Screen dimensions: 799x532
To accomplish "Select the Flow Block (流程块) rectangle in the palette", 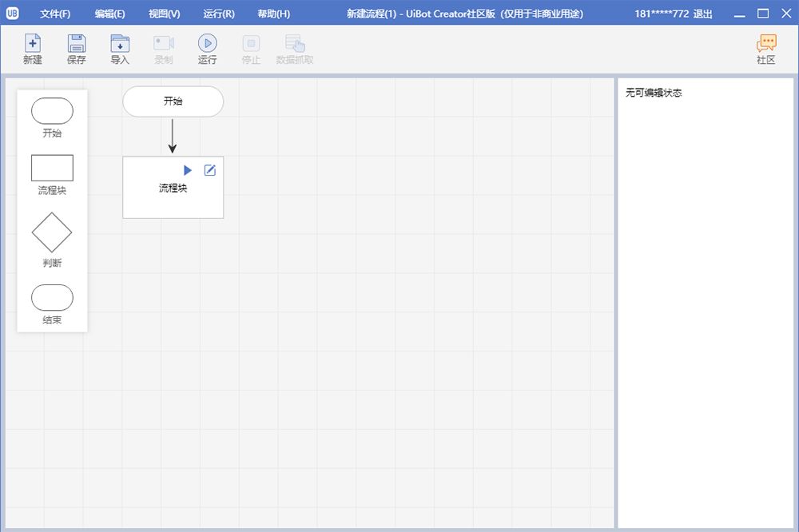I will pos(52,168).
